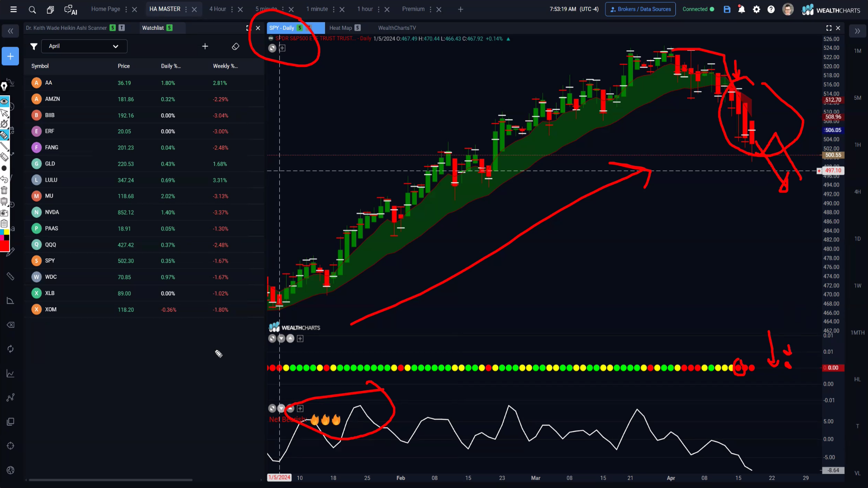Select the 4H timeframe shortcut
Viewport: 868px width, 488px height.
click(x=857, y=192)
